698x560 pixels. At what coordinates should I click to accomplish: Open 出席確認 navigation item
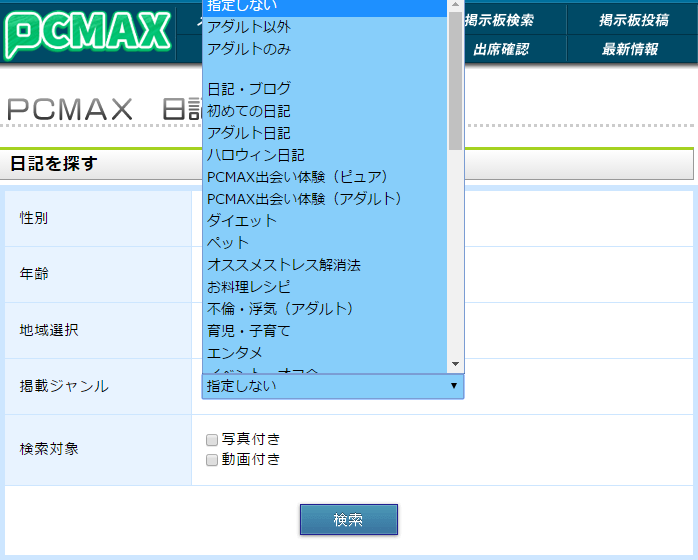[500, 49]
